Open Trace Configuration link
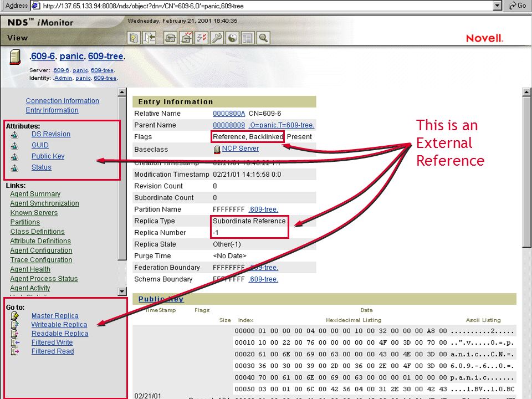Screen dimensions: 532x399 point(41,260)
